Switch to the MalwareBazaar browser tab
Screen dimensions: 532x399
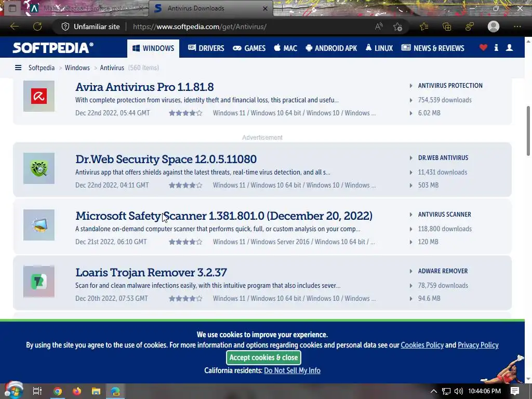tap(87, 8)
